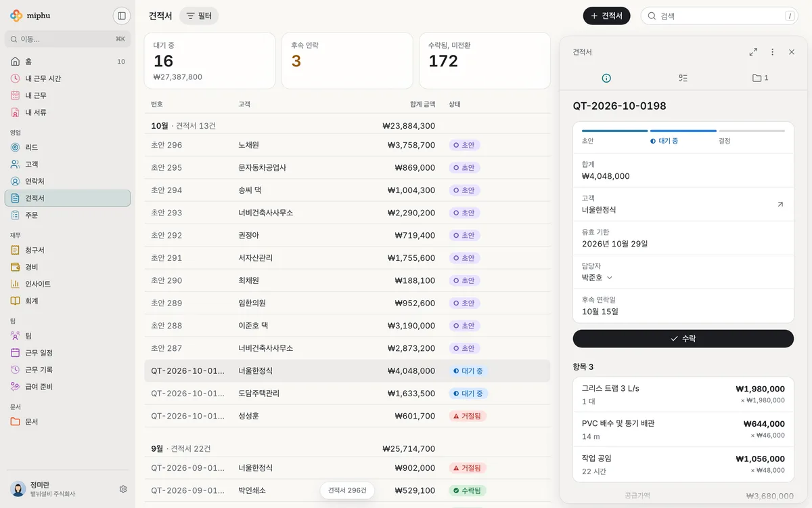
Task: Open the 초안 296 노채원 row
Action: point(347,145)
